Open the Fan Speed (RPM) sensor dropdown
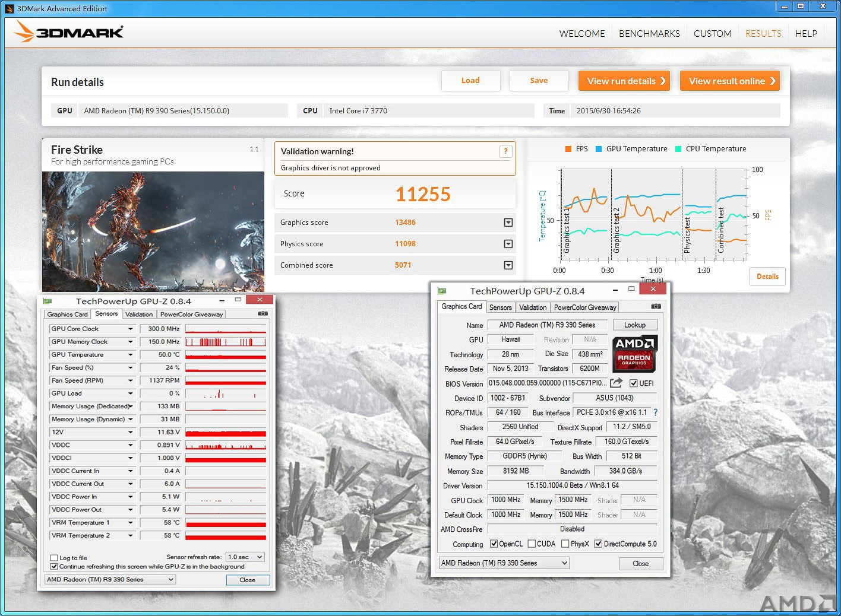841x616 pixels. tap(131, 380)
